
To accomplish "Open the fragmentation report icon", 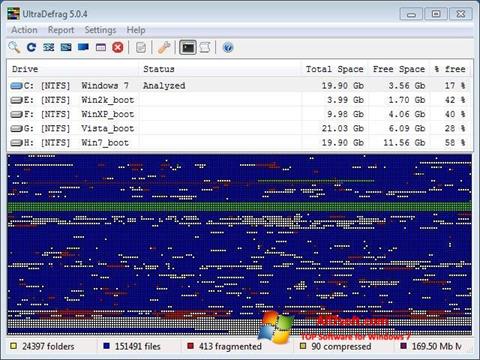I will tap(141, 47).
